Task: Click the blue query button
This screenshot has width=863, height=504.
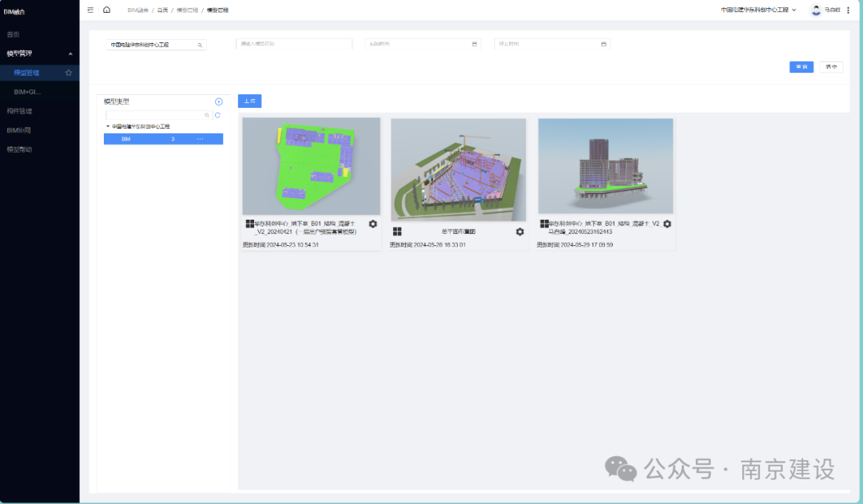Action: pos(801,66)
